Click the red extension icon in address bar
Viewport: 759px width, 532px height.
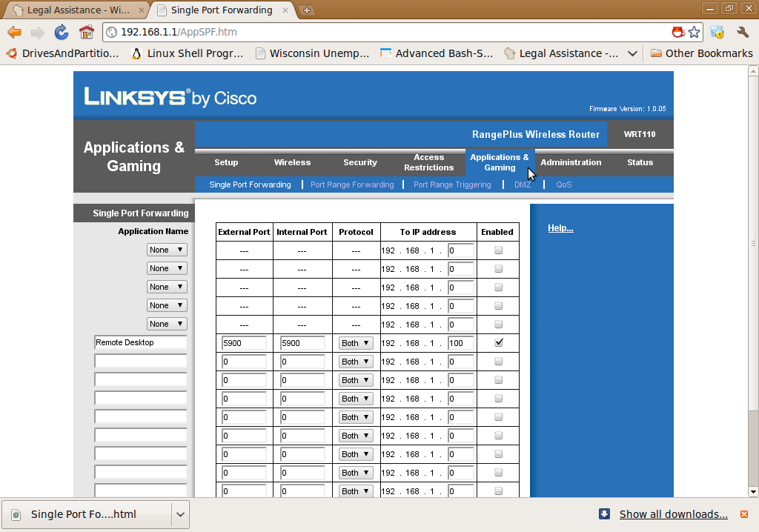click(x=678, y=32)
